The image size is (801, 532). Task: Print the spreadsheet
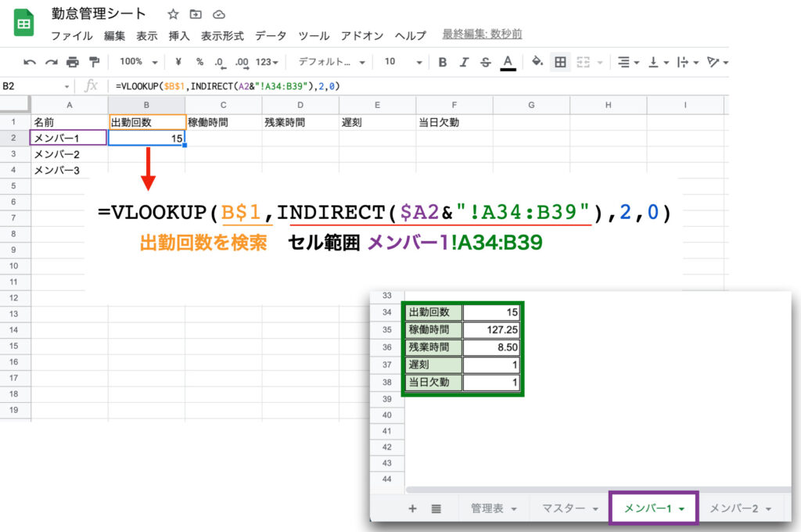[x=73, y=63]
